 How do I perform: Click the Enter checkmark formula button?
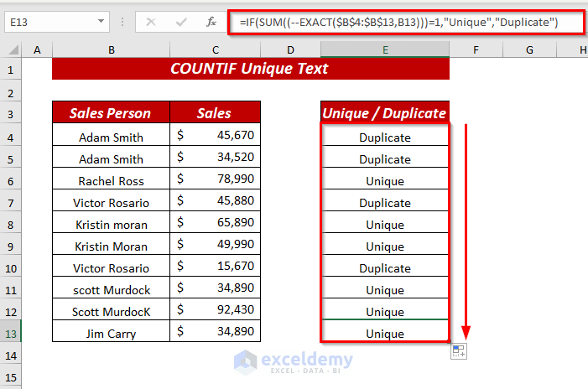coord(181,22)
